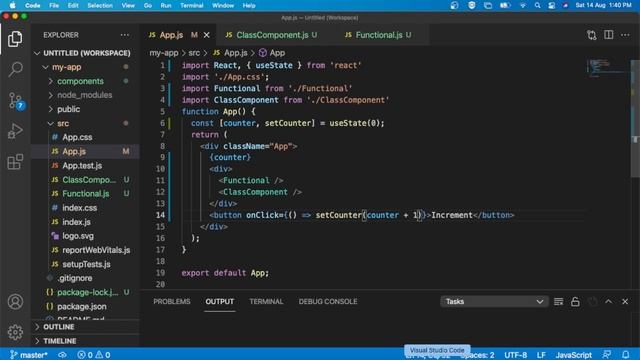Switch to the PROBLEMS panel tab
640x360 pixels.
coord(172,302)
